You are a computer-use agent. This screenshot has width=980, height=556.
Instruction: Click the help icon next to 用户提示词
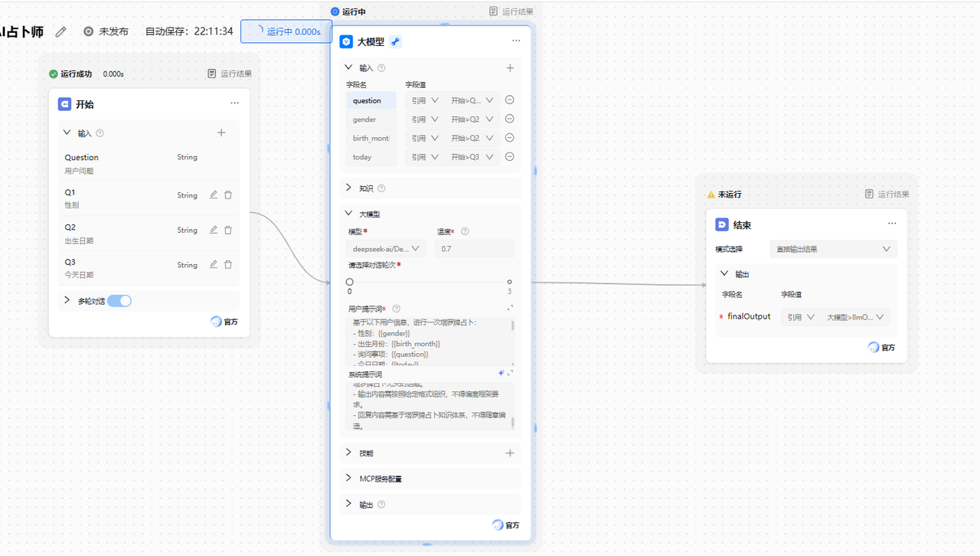point(396,309)
